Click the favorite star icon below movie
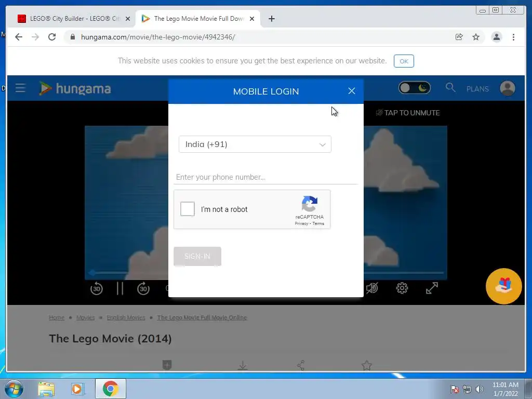The width and height of the screenshot is (532, 399). tap(367, 365)
